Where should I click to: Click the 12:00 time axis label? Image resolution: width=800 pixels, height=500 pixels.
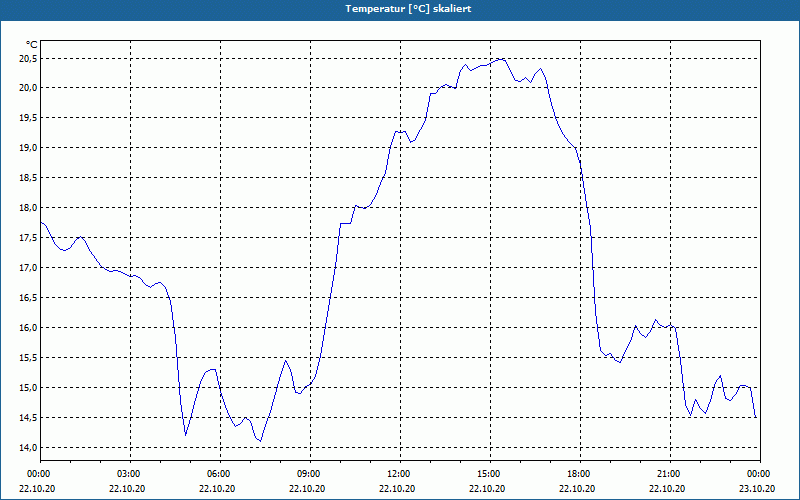(397, 474)
